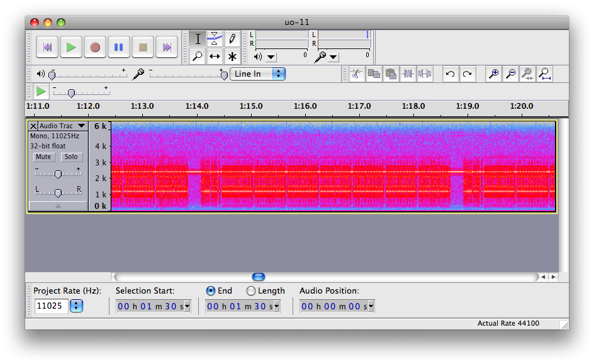Click the yellow window minimize button
The width and height of the screenshot is (594, 364).
pos(48,23)
